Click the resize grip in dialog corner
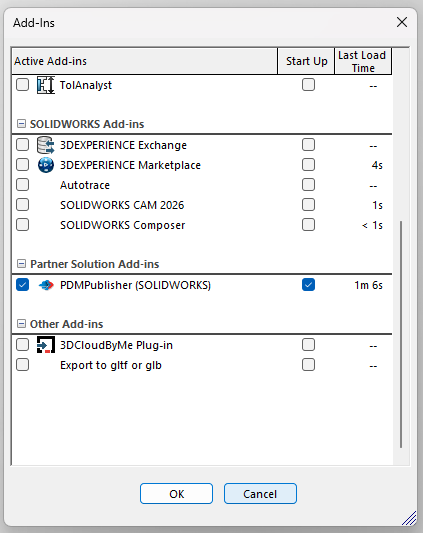This screenshot has height=533, width=423. pos(409,519)
